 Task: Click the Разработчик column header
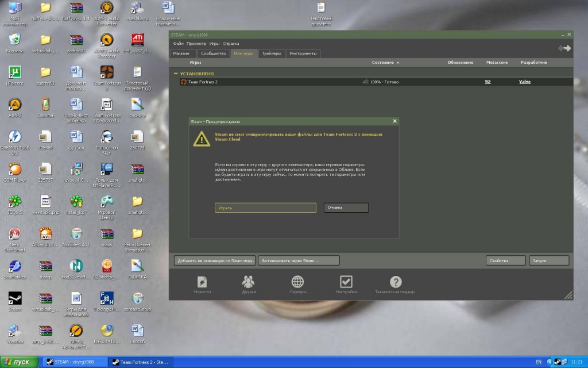[533, 62]
